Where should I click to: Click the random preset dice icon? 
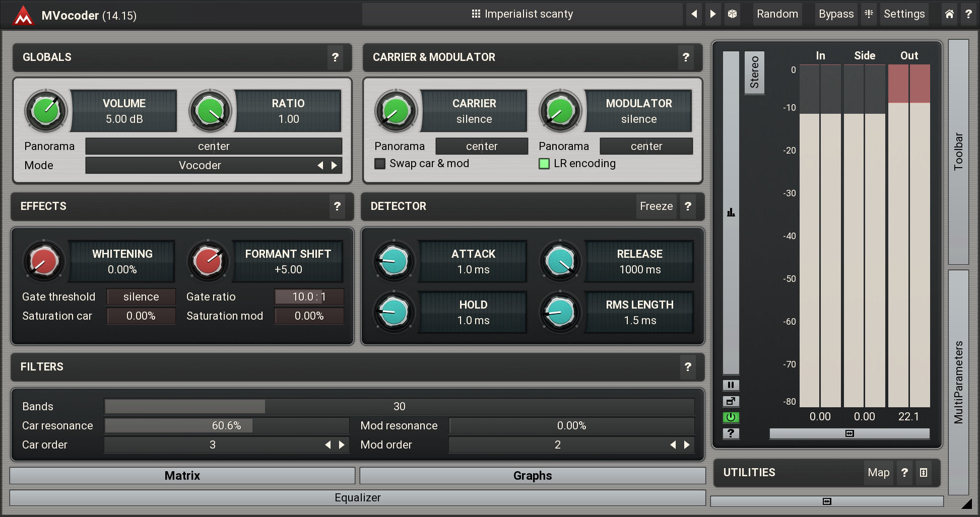(x=732, y=14)
